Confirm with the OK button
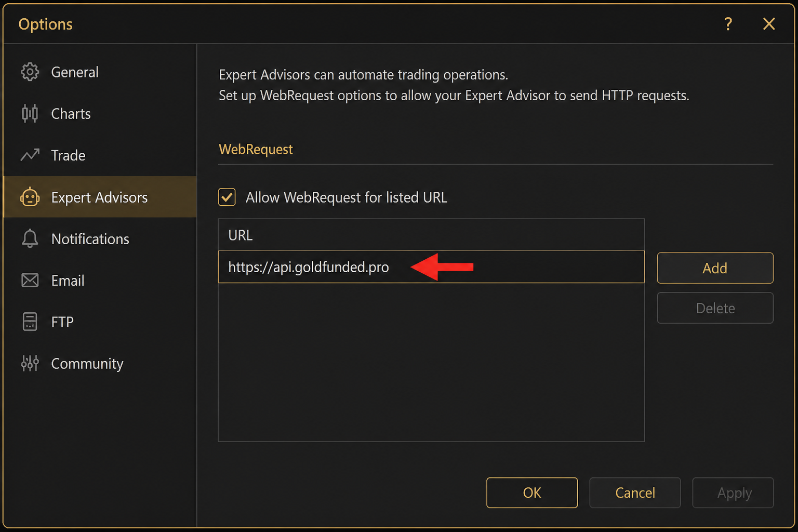This screenshot has height=532, width=798. tap(532, 493)
